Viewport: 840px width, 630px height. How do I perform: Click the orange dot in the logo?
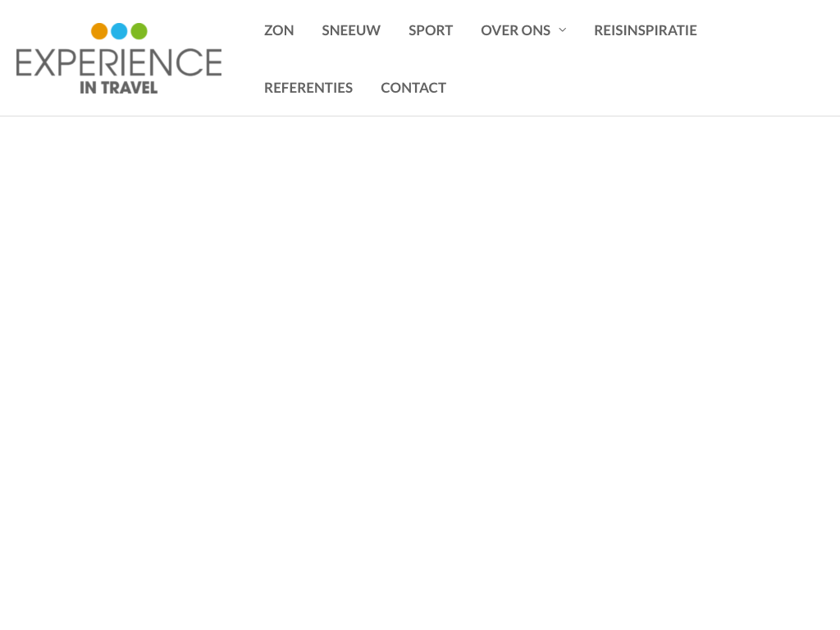click(x=99, y=31)
